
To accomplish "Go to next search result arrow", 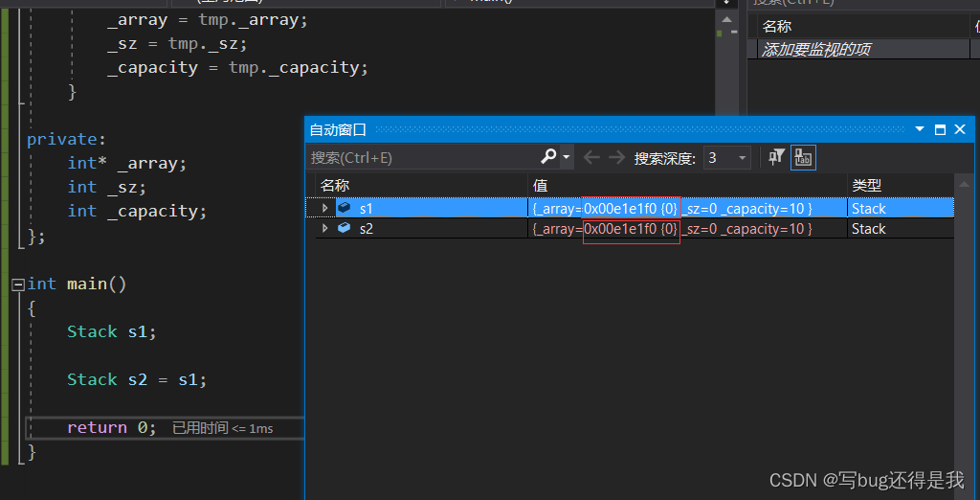I will pos(617,158).
